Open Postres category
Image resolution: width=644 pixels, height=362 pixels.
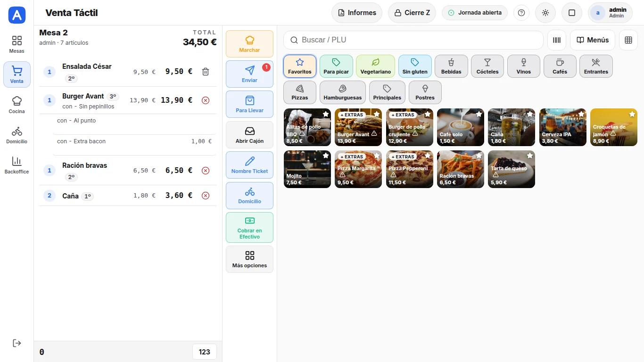pyautogui.click(x=425, y=92)
